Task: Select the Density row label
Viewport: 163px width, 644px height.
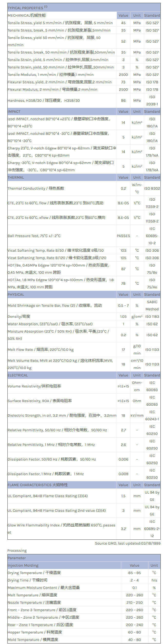Action: 19,316
